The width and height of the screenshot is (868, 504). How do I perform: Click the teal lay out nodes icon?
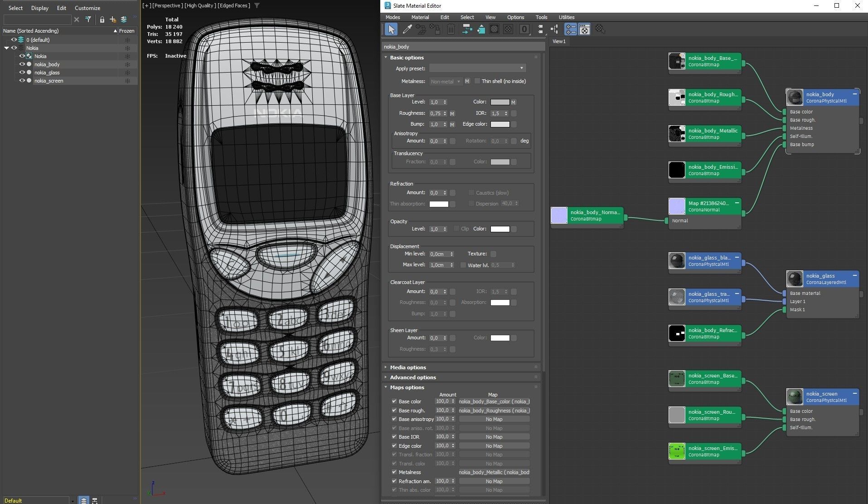click(x=466, y=29)
